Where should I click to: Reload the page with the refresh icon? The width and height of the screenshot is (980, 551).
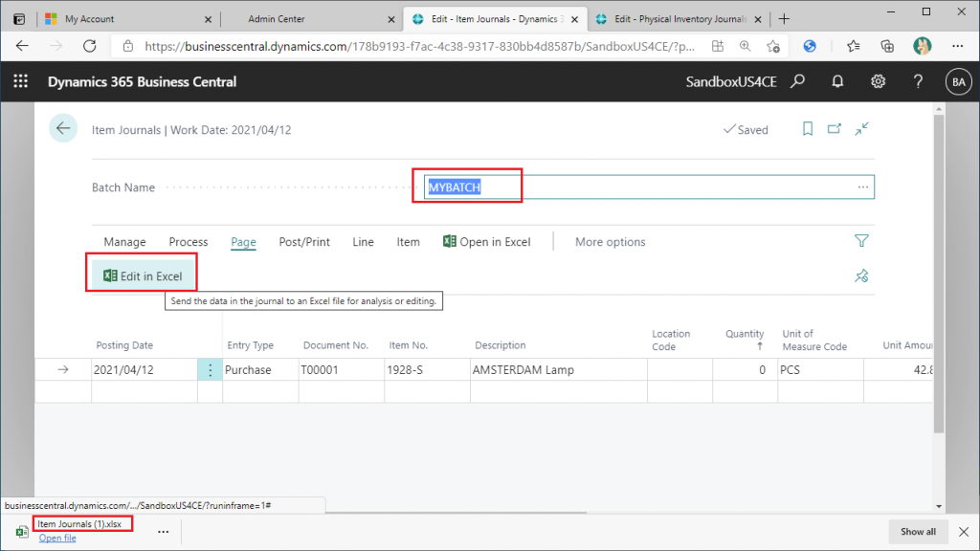(90, 46)
